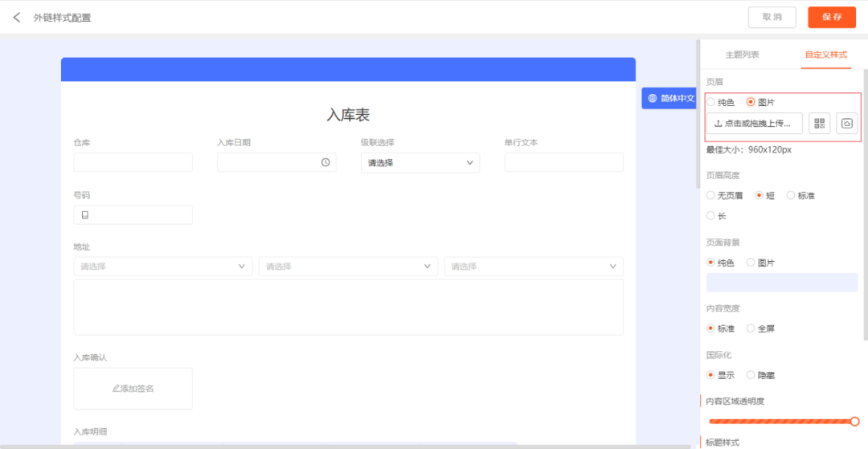Open the second 地址 请选择 dropdown
This screenshot has width=868, height=449.
tap(348, 266)
